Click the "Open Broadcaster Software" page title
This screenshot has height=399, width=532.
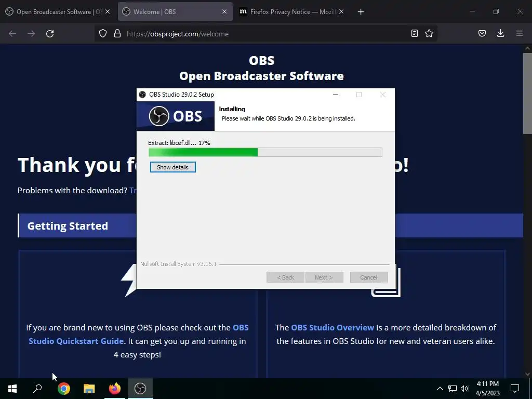pos(262,76)
